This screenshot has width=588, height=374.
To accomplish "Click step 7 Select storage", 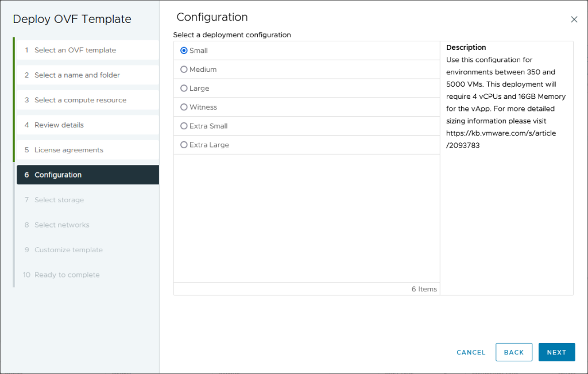I will pos(88,199).
